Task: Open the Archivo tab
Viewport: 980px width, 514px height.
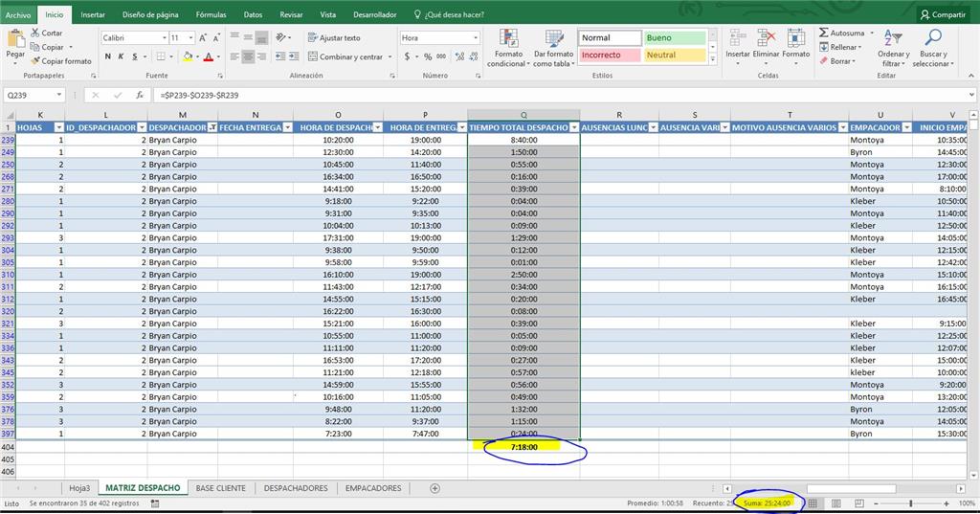Action: [x=18, y=15]
